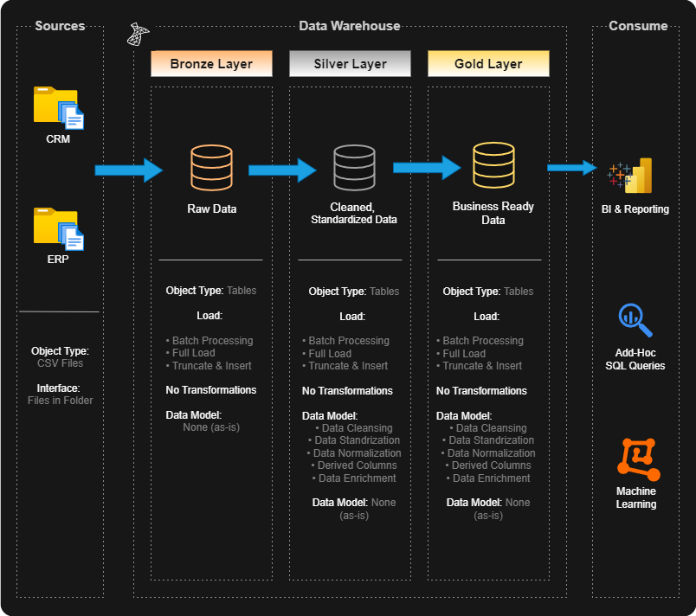Click the Machine Learning orange icon
Image resolution: width=696 pixels, height=616 pixels.
pos(637,459)
